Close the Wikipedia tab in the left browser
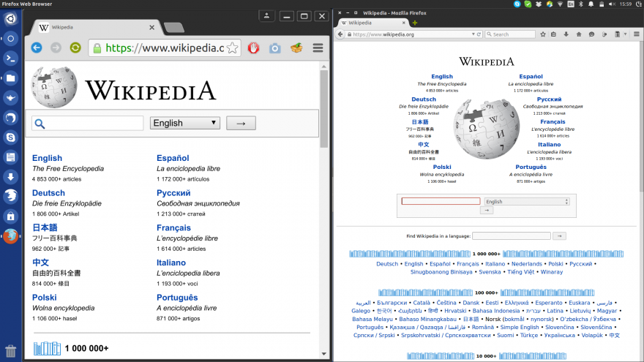644x362 pixels. pyautogui.click(x=152, y=28)
